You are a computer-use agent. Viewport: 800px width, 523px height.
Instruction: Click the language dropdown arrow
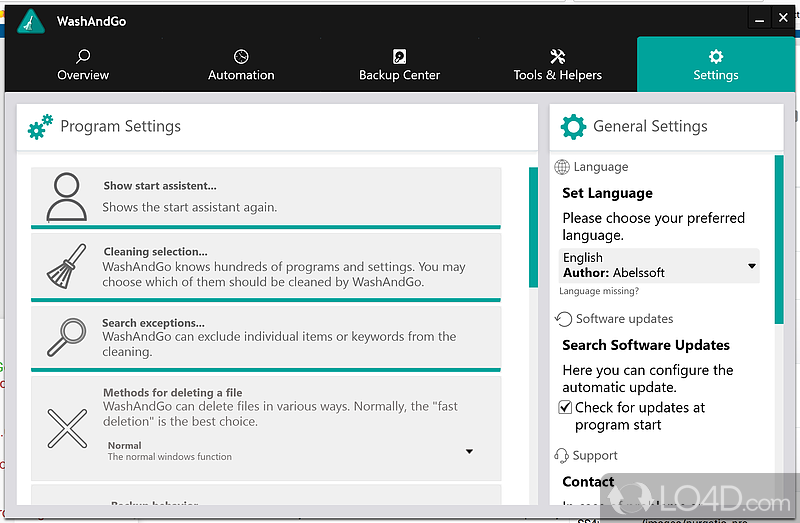(x=752, y=266)
